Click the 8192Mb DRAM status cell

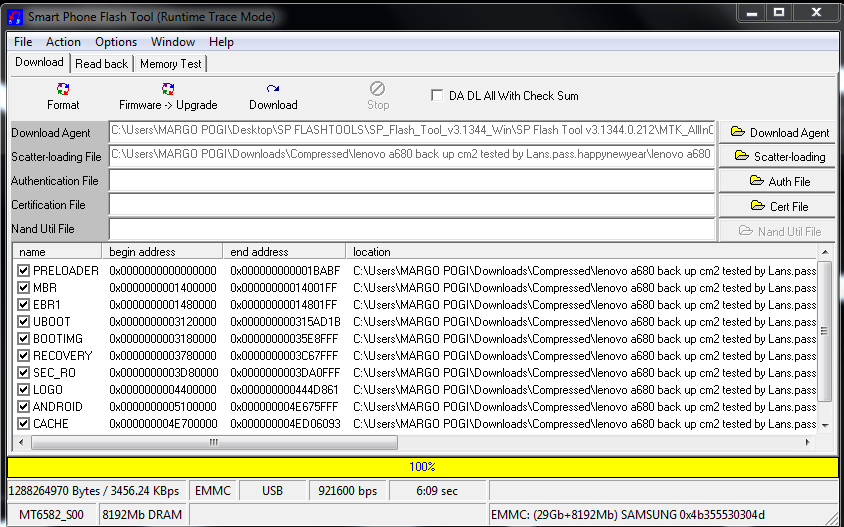point(142,515)
